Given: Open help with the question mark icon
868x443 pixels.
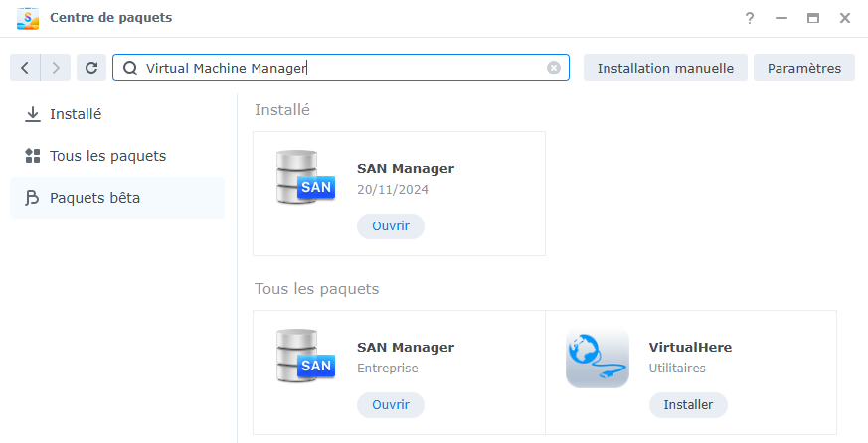Looking at the screenshot, I should pyautogui.click(x=750, y=18).
